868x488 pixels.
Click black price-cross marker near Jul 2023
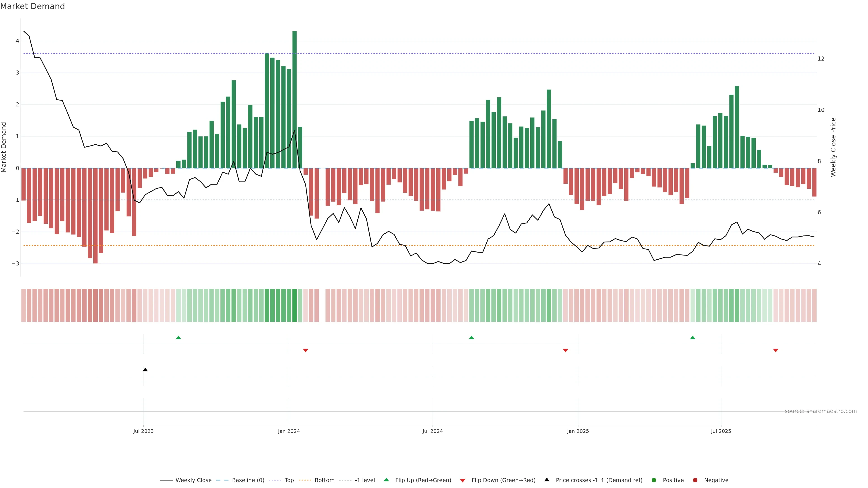145,370
